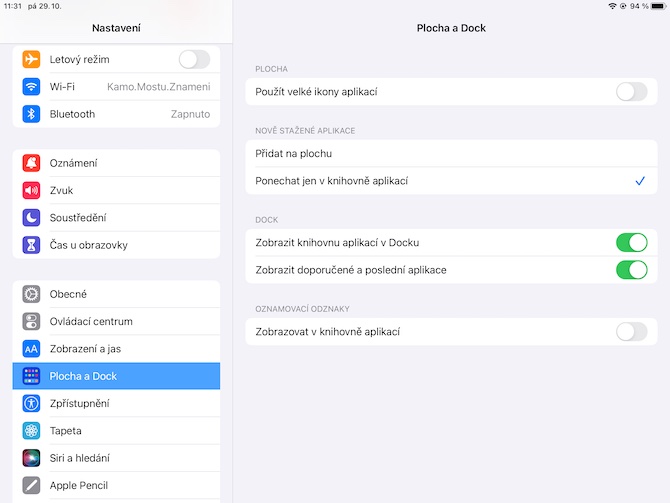Tap the Bluetooth icon in sidebar

click(x=31, y=114)
